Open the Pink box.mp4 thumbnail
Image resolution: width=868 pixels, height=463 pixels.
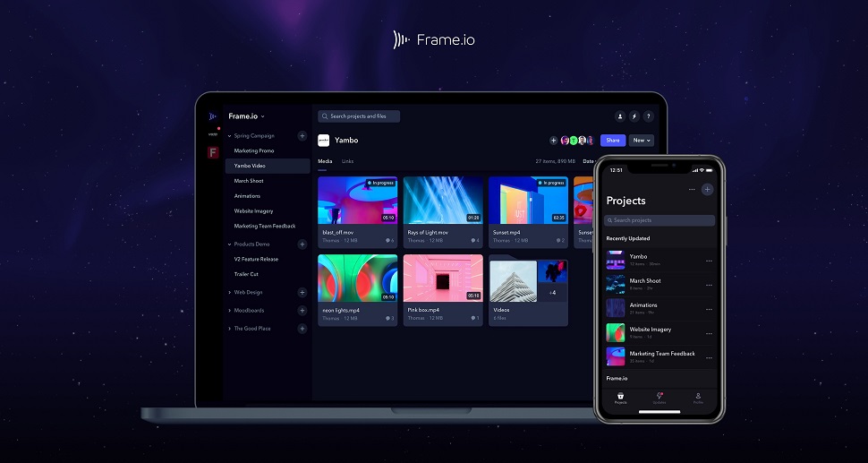(x=443, y=278)
